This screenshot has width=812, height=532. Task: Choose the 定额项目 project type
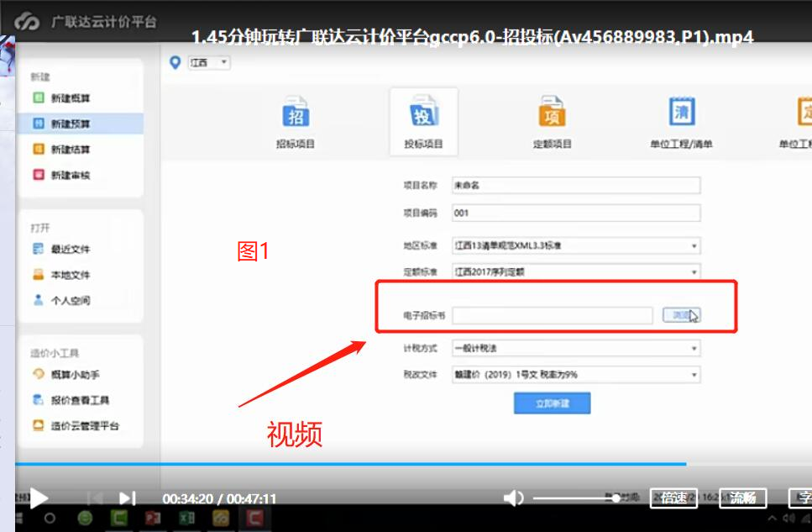point(552,123)
